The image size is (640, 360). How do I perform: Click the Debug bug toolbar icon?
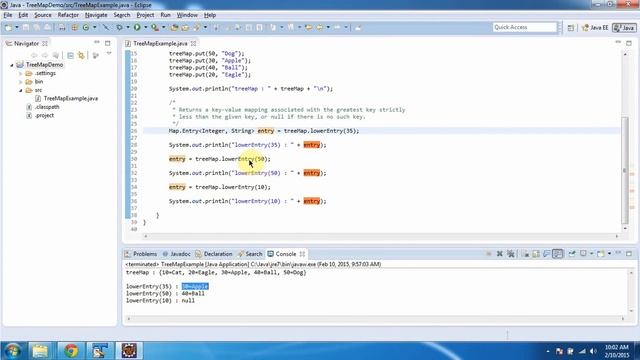119,27
